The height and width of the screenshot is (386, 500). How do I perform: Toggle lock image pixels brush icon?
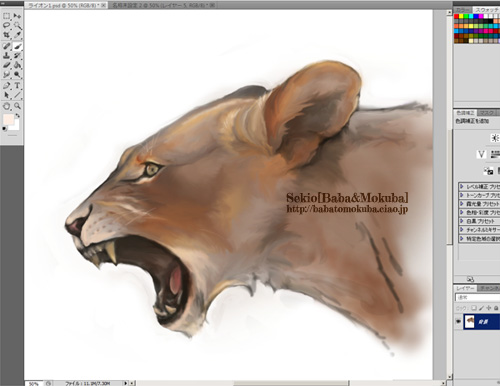coord(481,308)
